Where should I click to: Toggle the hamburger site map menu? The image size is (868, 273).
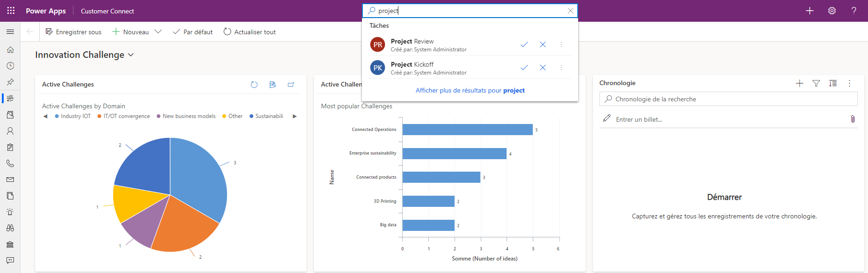pyautogui.click(x=10, y=32)
